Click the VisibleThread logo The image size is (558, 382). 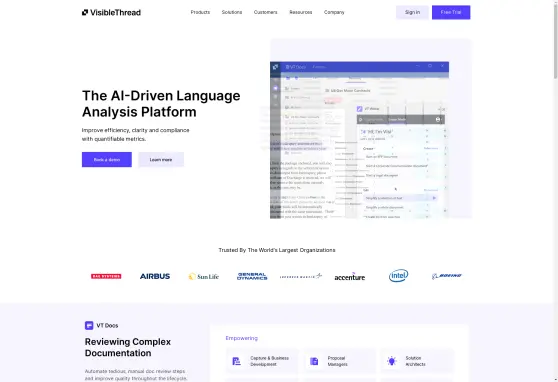(111, 12)
